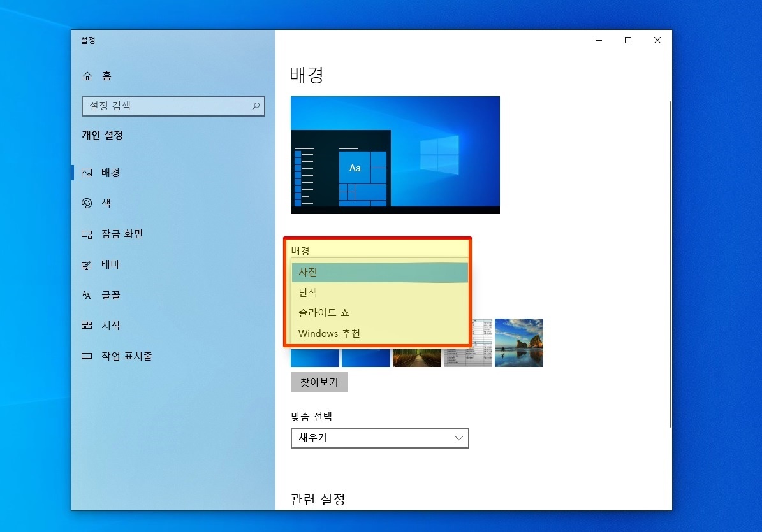Click the 잠금 화면 monitor icon

87,234
